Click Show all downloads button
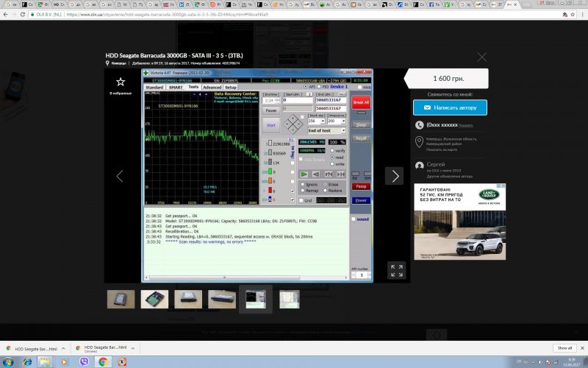This screenshot has width=588, height=368. pyautogui.click(x=564, y=347)
